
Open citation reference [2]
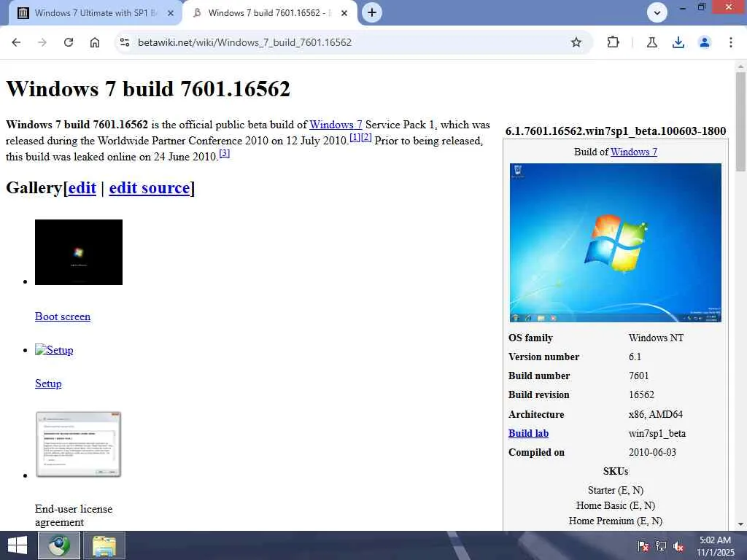[x=366, y=138]
